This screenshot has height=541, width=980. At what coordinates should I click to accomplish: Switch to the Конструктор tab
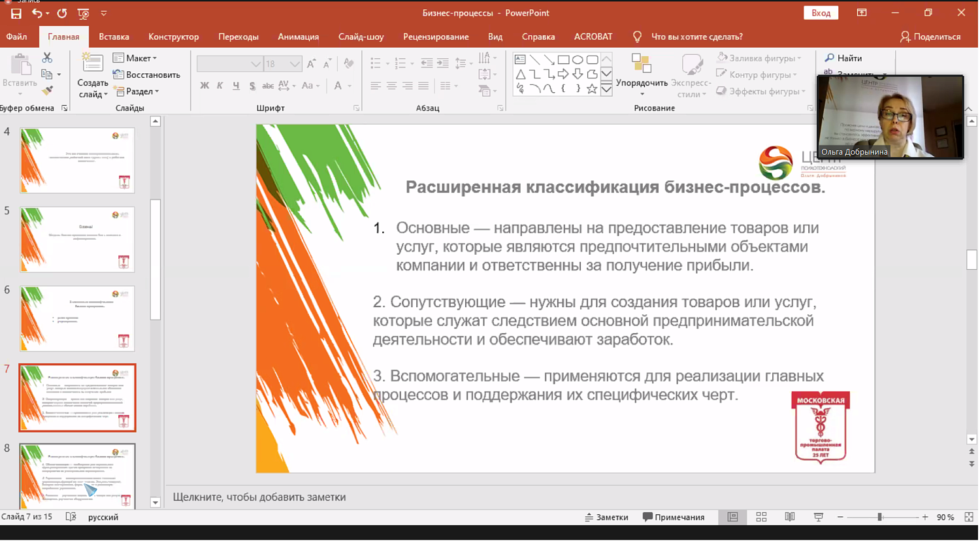[173, 37]
